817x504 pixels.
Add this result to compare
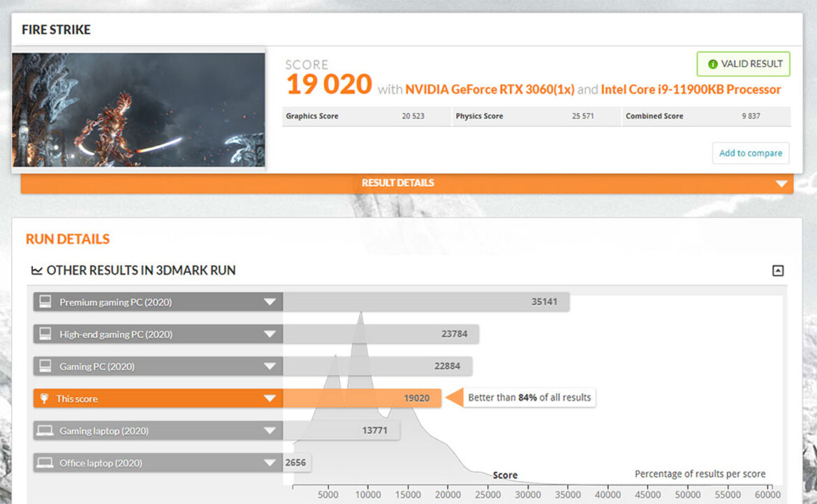point(750,153)
